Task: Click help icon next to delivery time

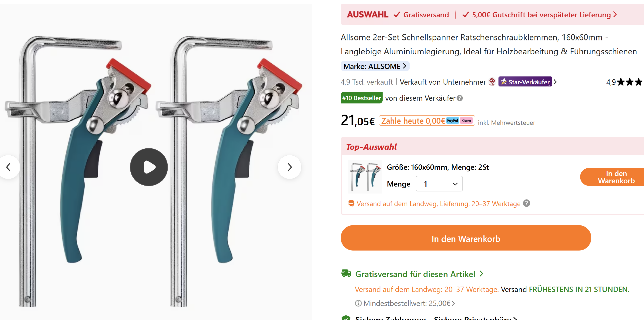Action: 526,203
